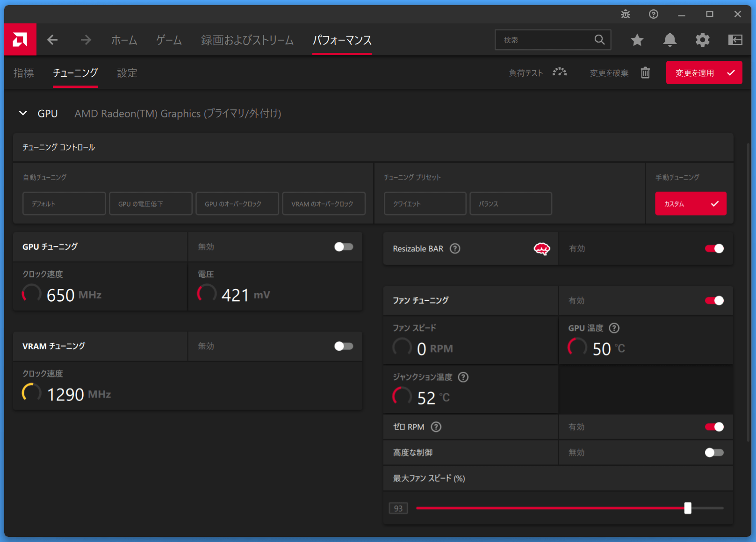Select the パフォーマンス tab
Screen dimensions: 756x542
(x=342, y=40)
